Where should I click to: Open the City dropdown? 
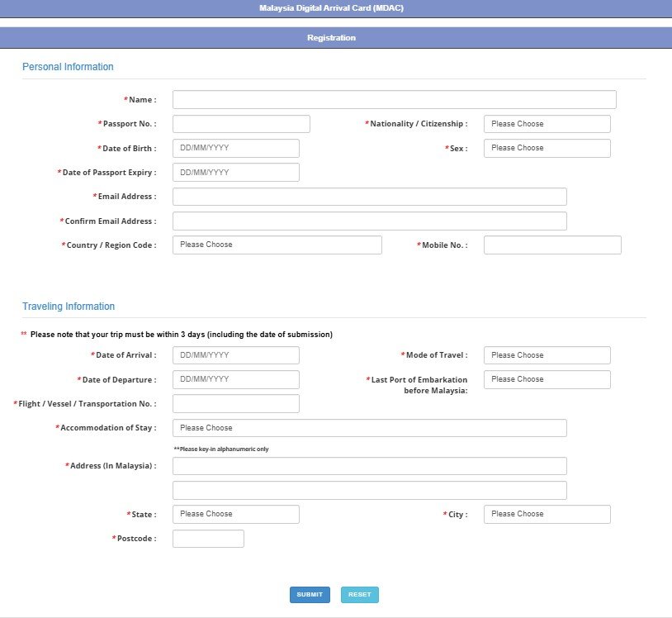547,513
